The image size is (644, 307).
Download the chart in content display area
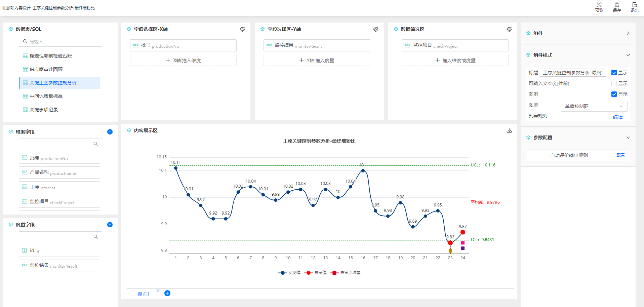pyautogui.click(x=509, y=130)
